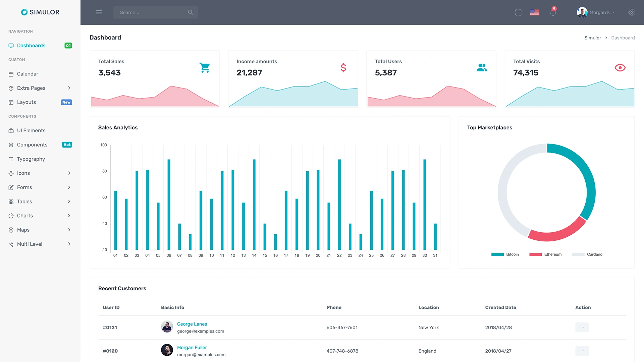Screen dimensions: 644x362
Task: Click the dollar icon on Income amounts card
Action: pos(343,67)
